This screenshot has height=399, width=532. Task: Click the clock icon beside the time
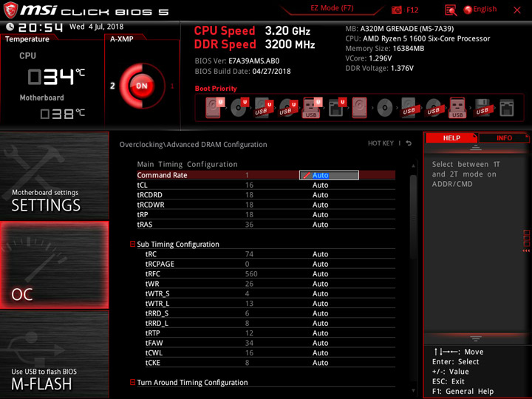point(10,27)
